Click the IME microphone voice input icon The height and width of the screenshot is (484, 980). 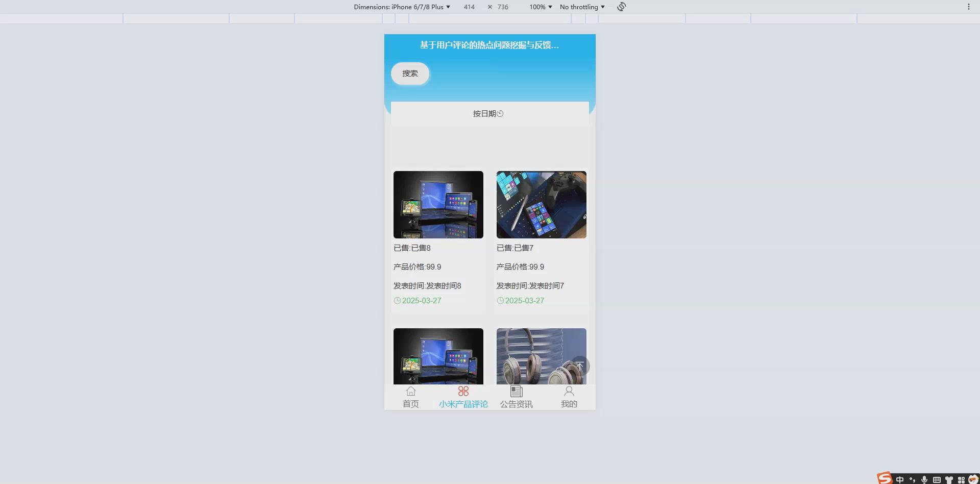(x=924, y=479)
